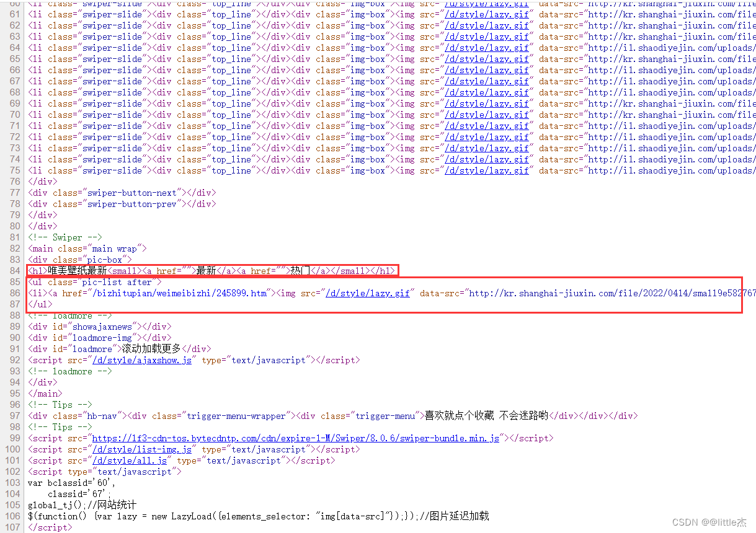This screenshot has width=756, height=533.
Task: Open the lazy.gif link on line 61
Action: (x=487, y=14)
